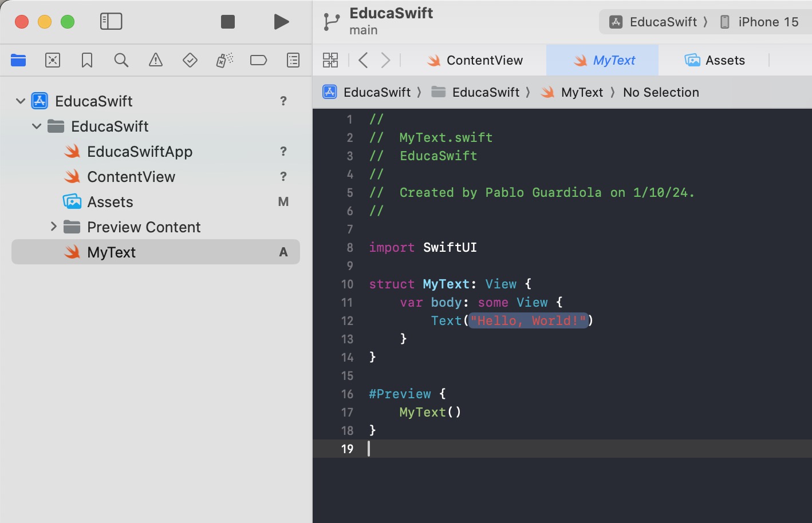Click the import SwiftUI line
This screenshot has height=523, width=812.
tap(423, 247)
